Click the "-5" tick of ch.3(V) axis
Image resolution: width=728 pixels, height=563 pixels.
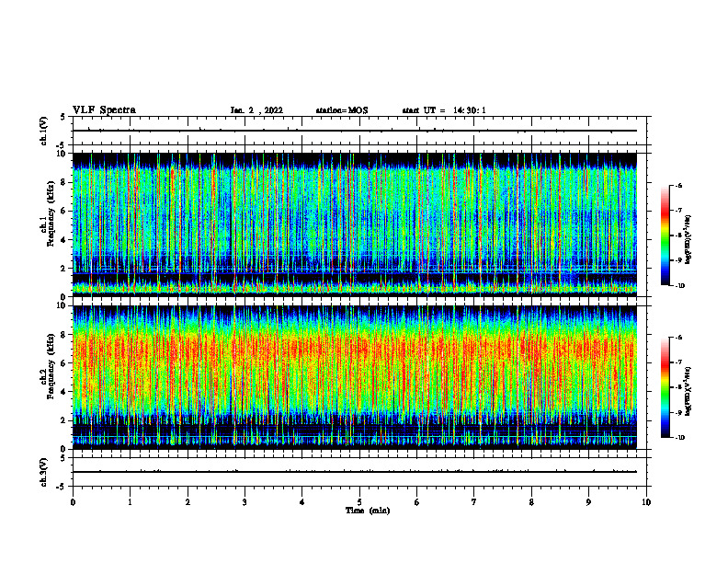point(62,487)
